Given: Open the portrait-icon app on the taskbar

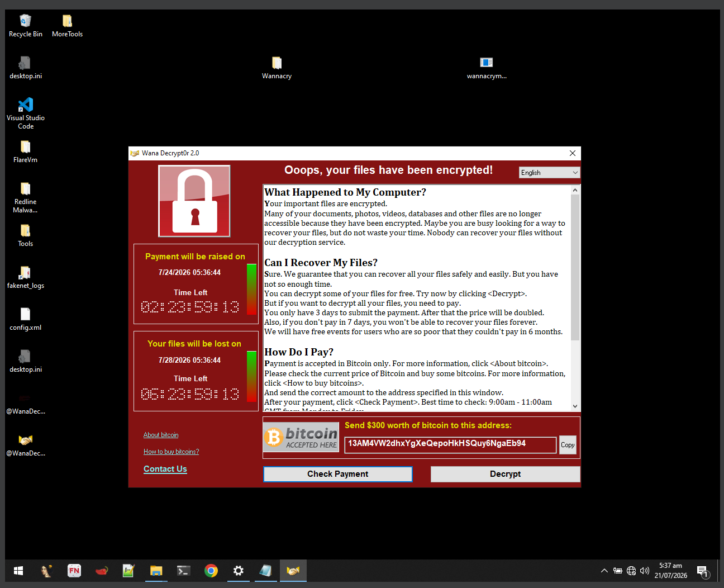Looking at the screenshot, I should click(x=47, y=571).
